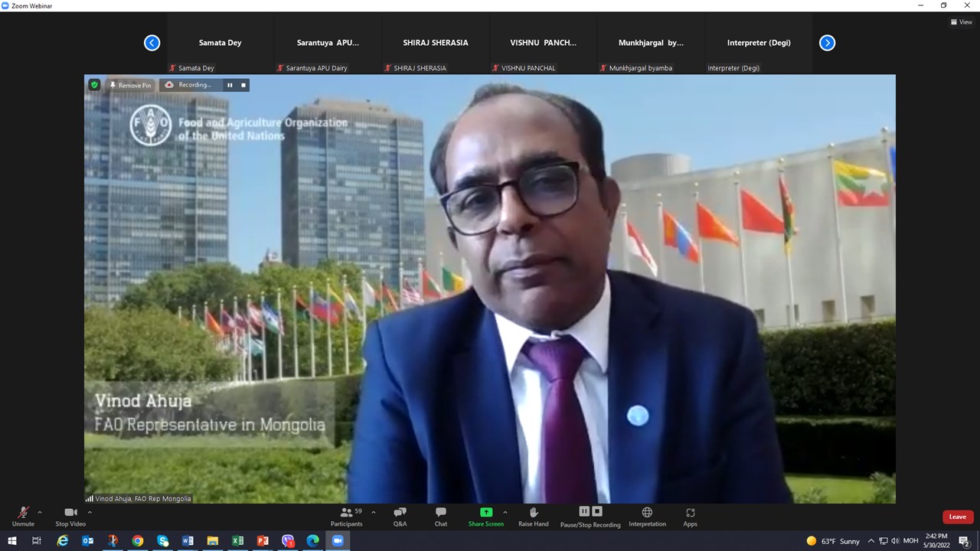Image resolution: width=980 pixels, height=551 pixels.
Task: Stop the recording in top bar
Action: [243, 85]
